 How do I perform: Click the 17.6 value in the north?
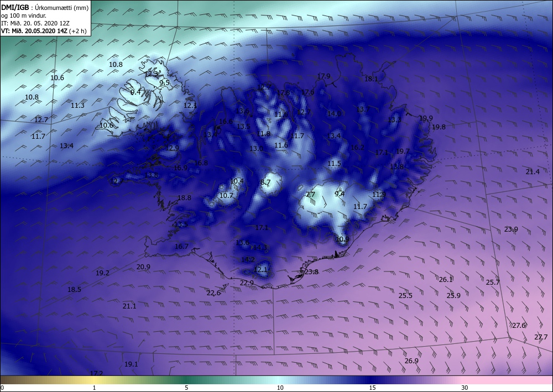[x=307, y=92]
